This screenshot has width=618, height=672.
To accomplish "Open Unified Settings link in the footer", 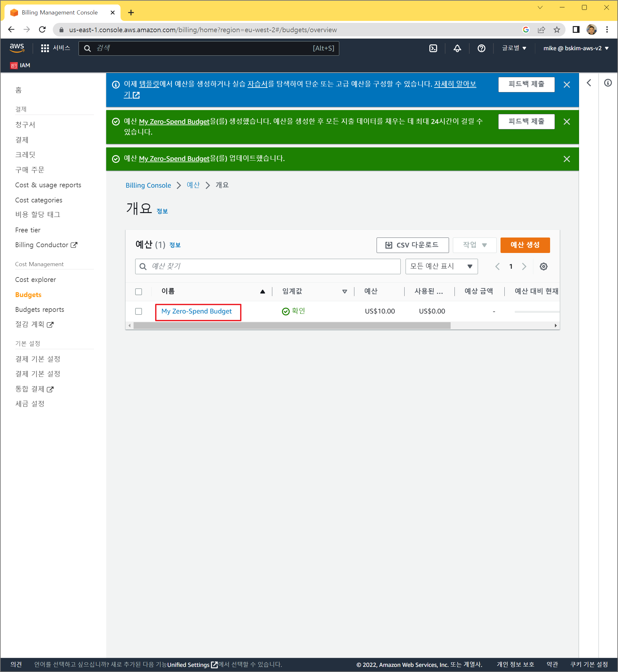I will coord(192,665).
